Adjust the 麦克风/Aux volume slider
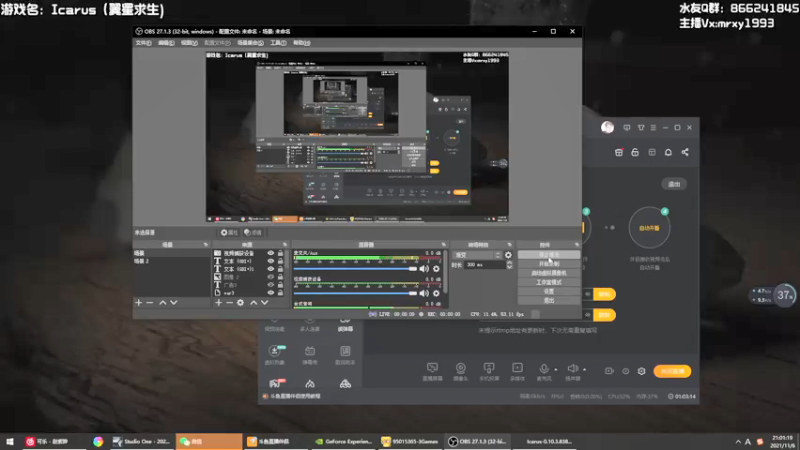Image resolution: width=800 pixels, height=450 pixels. tap(356, 269)
